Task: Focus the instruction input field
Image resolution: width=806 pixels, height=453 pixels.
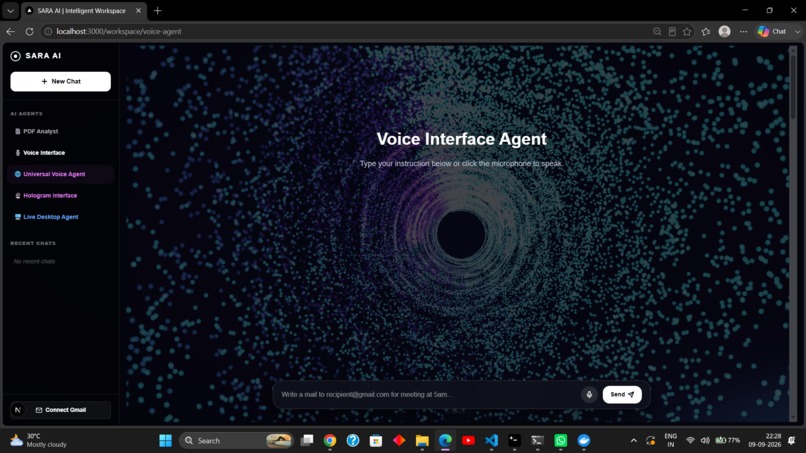Action: coord(429,394)
